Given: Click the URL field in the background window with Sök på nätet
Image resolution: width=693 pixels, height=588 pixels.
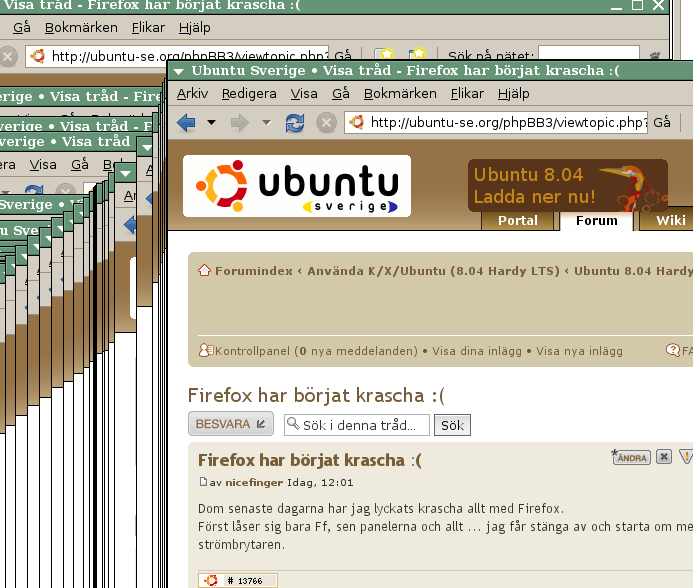Looking at the screenshot, I should 177,55.
